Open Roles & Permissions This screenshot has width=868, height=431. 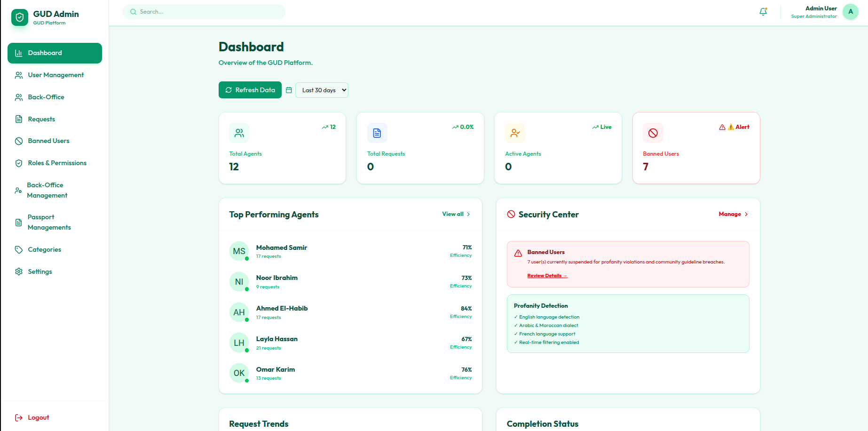tap(55, 163)
